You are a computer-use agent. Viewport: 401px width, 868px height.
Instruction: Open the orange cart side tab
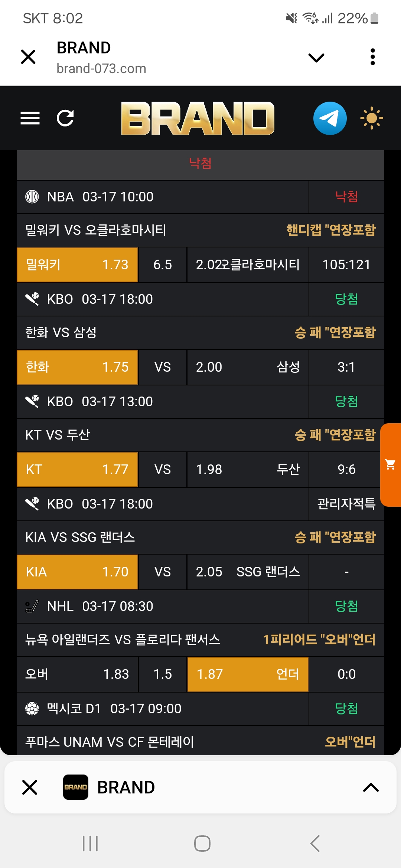[x=391, y=465]
